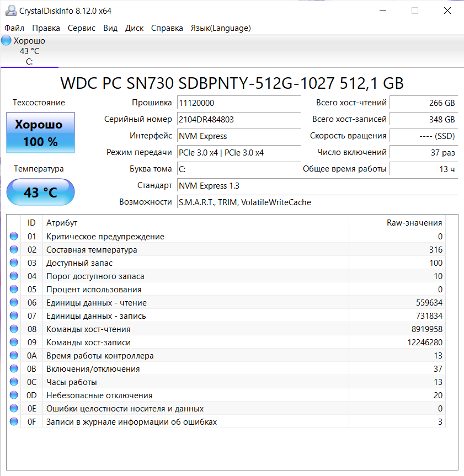Screen dimensions: 464x476
Task: Open the Язык(Language) menu
Action: [221, 28]
